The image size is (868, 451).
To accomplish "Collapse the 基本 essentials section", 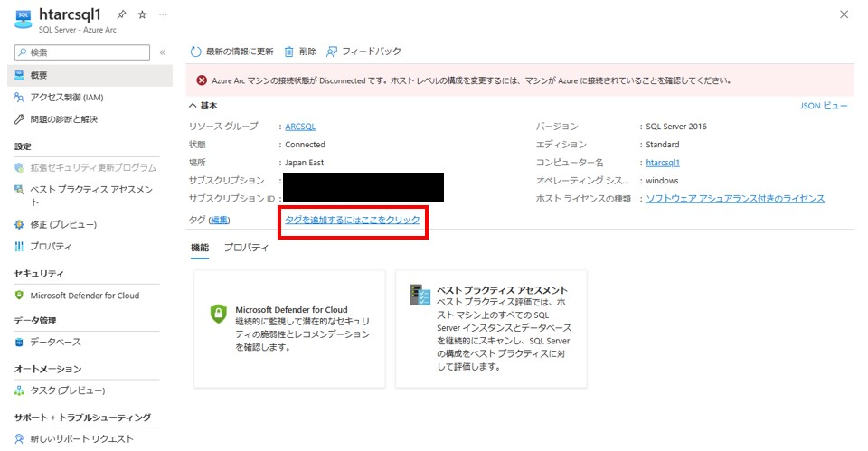I will click(203, 106).
